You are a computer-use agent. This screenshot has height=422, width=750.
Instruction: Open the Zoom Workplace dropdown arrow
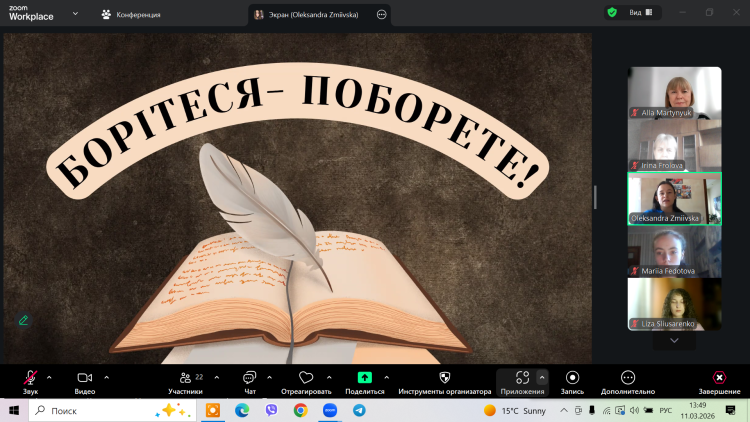(x=75, y=13)
